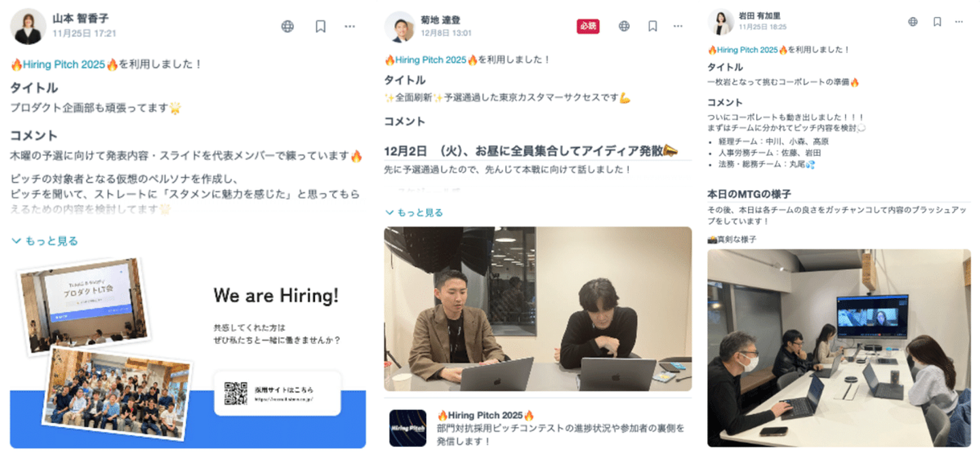This screenshot has width=980, height=455.
Task: Open 山本 智香子's profile avatar
Action: (x=29, y=27)
